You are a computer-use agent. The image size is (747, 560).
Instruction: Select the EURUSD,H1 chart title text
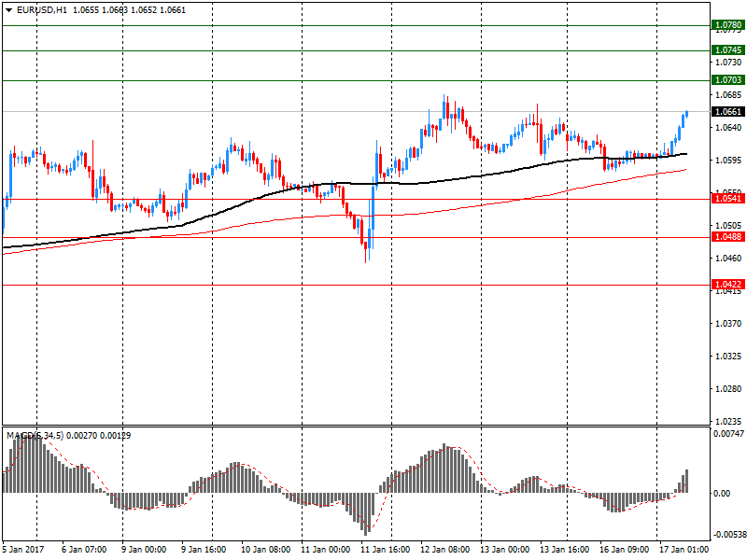point(42,10)
